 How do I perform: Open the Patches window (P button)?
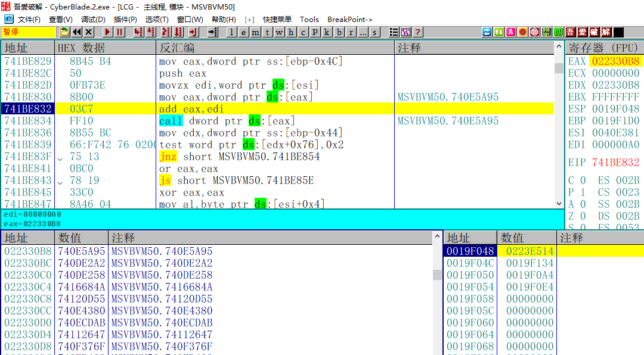(315, 32)
